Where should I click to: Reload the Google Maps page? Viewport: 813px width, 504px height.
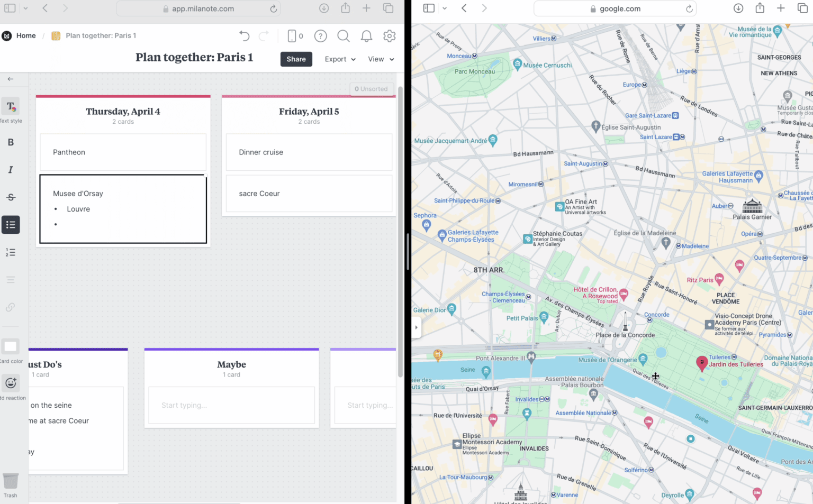pyautogui.click(x=689, y=8)
